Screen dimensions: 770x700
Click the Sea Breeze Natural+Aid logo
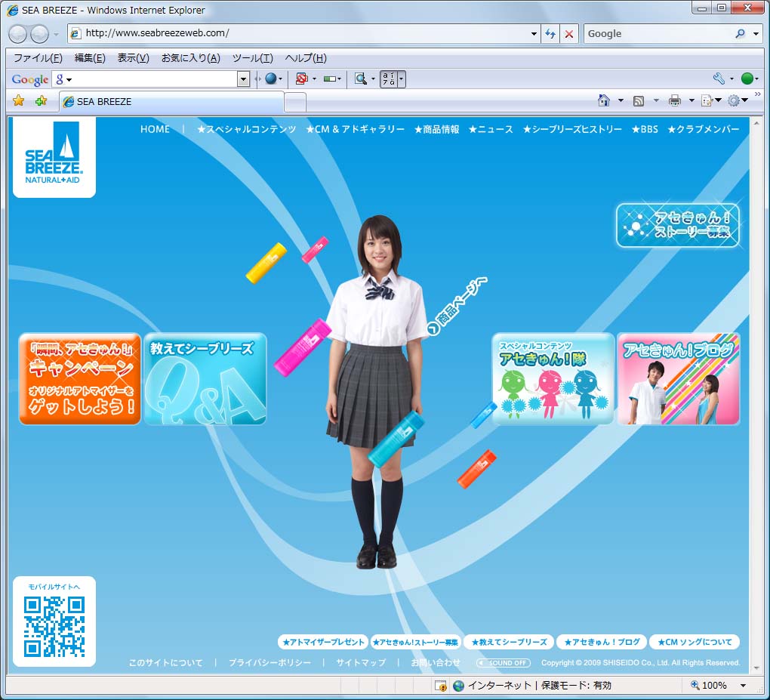click(54, 157)
